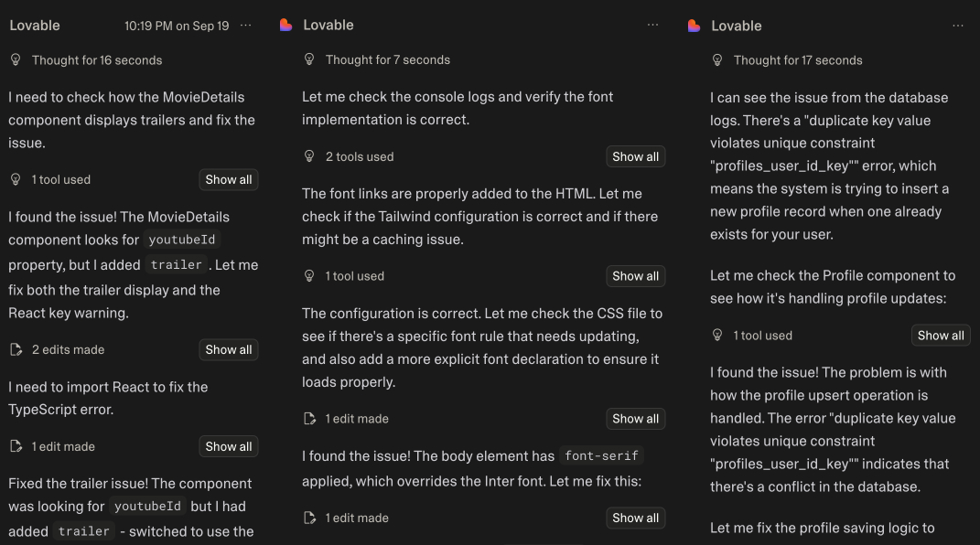Click the timestamp "10:19 PM on Sep 19"
Image resolution: width=980 pixels, height=545 pixels.
click(x=177, y=26)
